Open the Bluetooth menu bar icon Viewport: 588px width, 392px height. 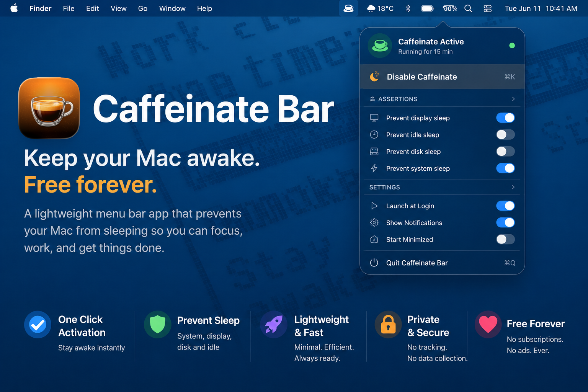coord(408,8)
